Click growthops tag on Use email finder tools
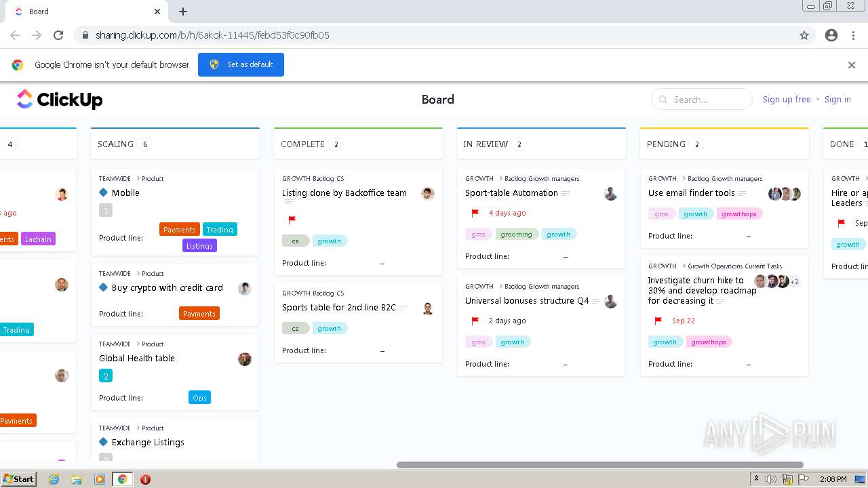Image resolution: width=868 pixels, height=488 pixels. coord(739,213)
